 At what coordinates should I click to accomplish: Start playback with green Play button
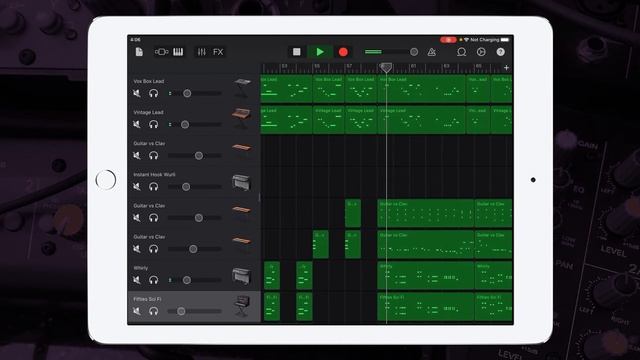(x=320, y=52)
